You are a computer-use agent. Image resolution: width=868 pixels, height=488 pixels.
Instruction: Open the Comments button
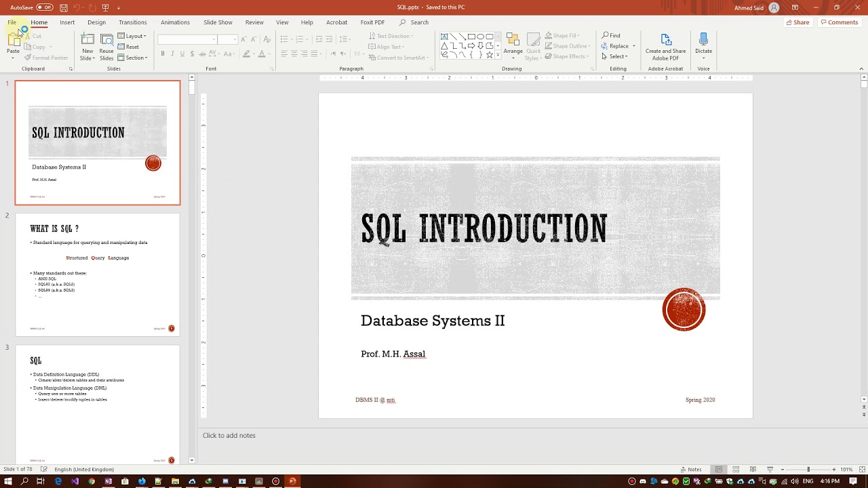point(839,22)
